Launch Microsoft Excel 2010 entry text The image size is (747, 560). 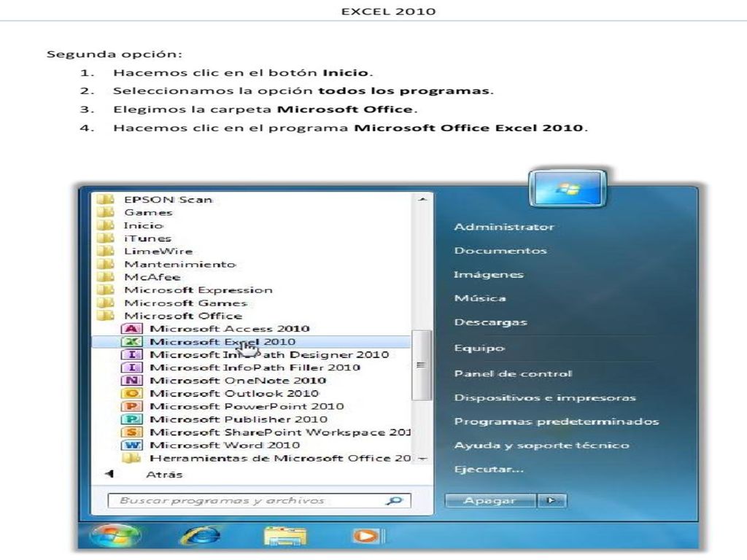[222, 341]
